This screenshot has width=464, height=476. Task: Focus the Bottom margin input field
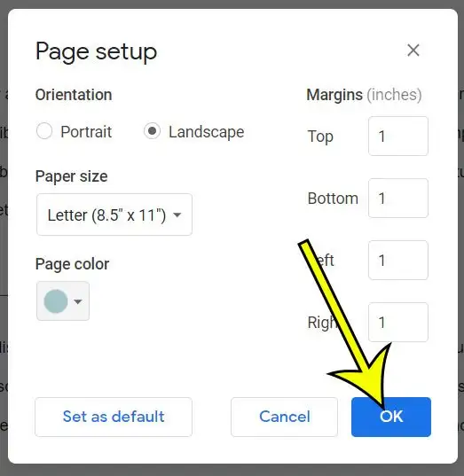tap(398, 198)
